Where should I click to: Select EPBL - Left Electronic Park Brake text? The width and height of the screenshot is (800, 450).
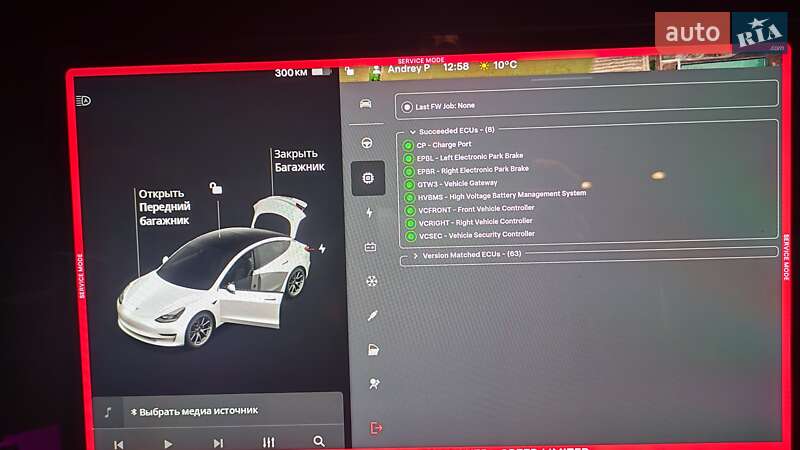470,157
